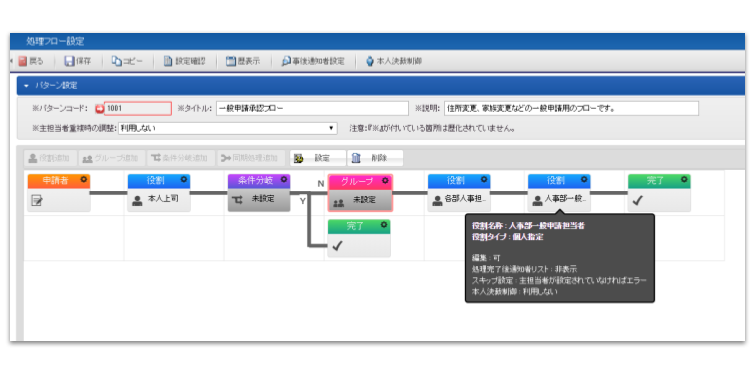Open the 歴表示 history view
755x374 pixels.
pos(243,61)
